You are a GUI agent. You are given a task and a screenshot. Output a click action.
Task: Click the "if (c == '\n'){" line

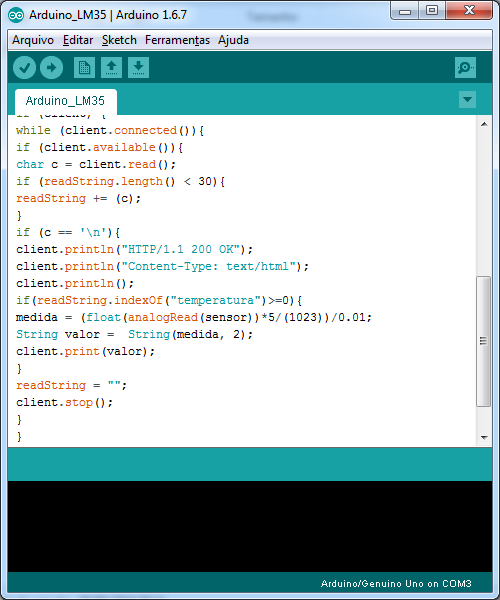[68, 232]
